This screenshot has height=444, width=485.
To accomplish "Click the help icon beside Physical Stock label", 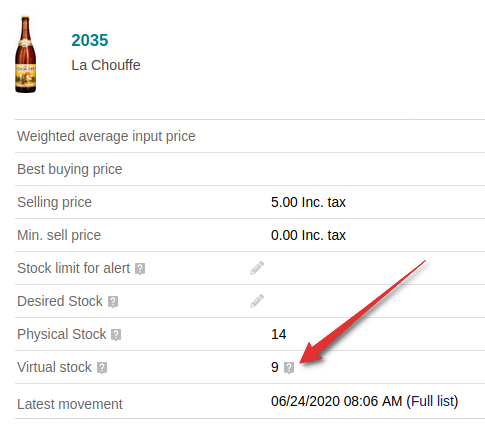I will click(x=116, y=335).
